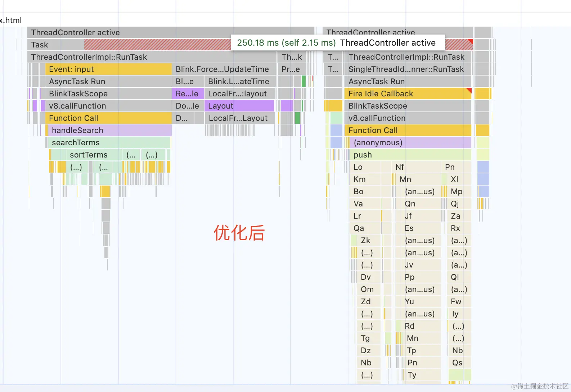571x392 pixels.
Task: Select the 'Event: input' flame bar
Action: [108, 69]
